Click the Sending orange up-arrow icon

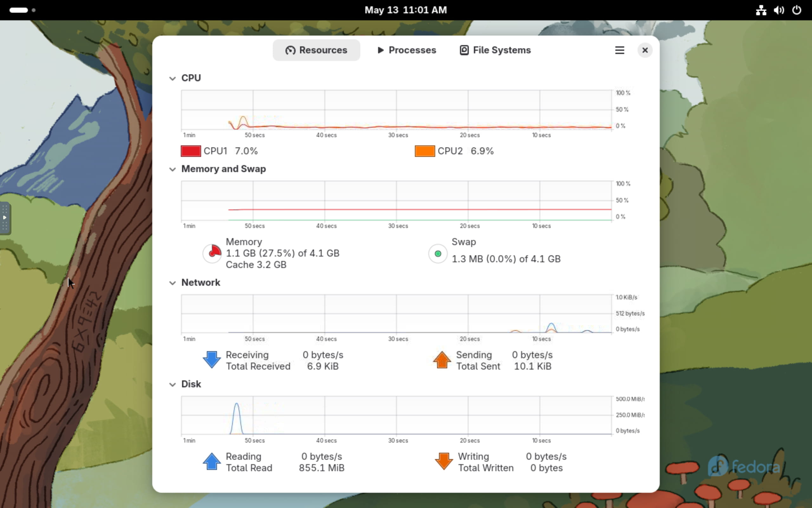442,360
